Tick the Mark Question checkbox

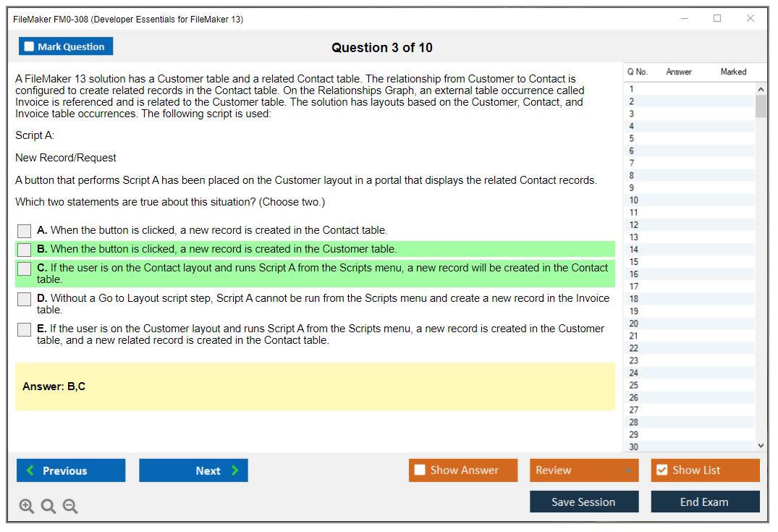tap(29, 46)
